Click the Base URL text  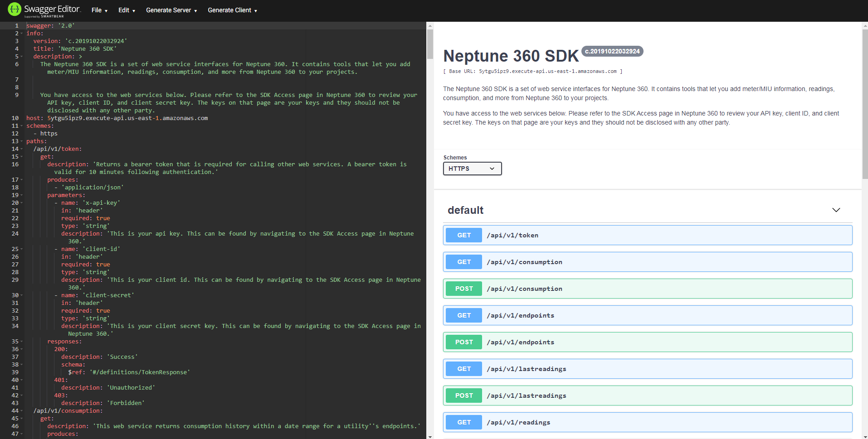tap(533, 71)
